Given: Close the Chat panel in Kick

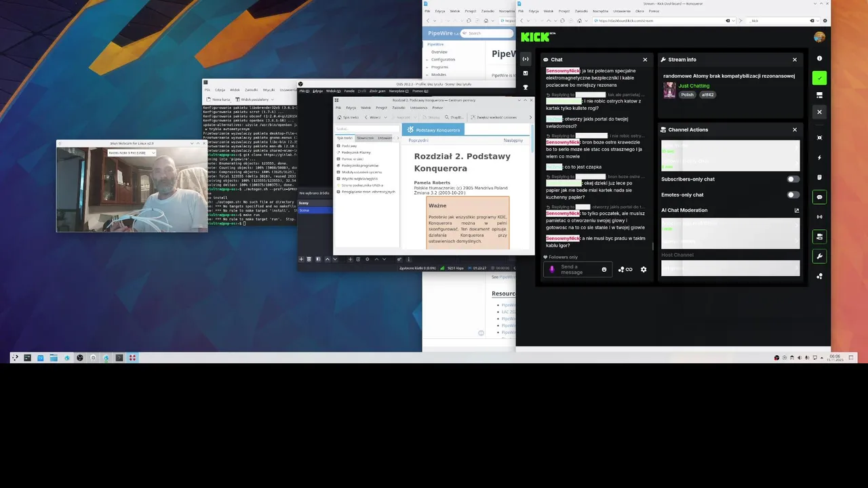Looking at the screenshot, I should (x=645, y=60).
